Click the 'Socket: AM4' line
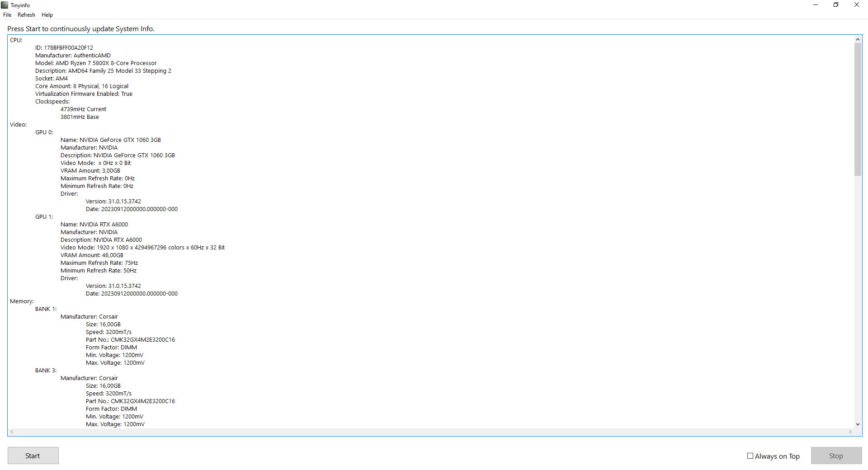Image resolution: width=868 pixels, height=470 pixels. coord(52,79)
